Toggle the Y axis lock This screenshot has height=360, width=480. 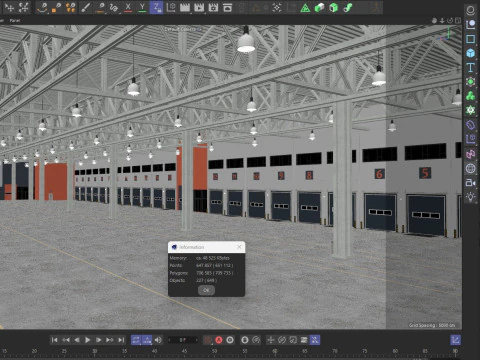click(x=142, y=7)
